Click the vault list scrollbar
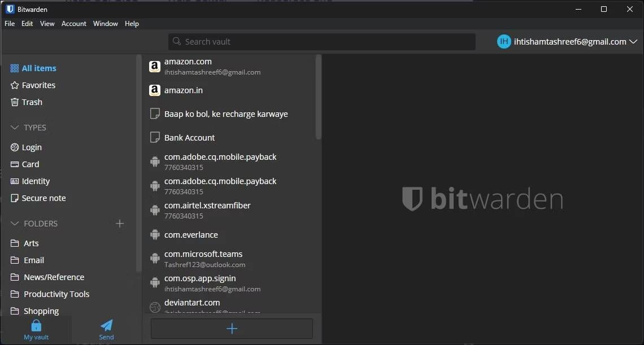644x345 pixels. coord(318,97)
